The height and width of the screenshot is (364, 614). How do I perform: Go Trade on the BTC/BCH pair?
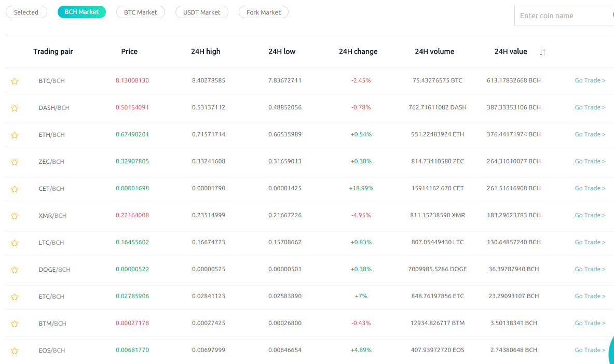[x=590, y=80]
